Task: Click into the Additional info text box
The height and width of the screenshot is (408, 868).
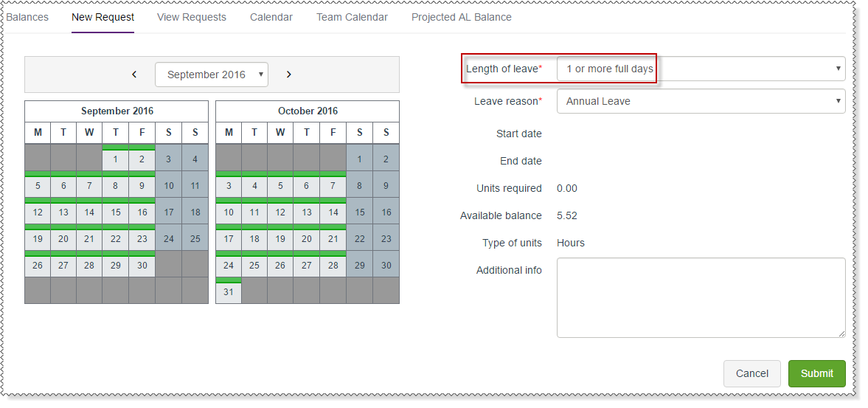Action: (700, 297)
